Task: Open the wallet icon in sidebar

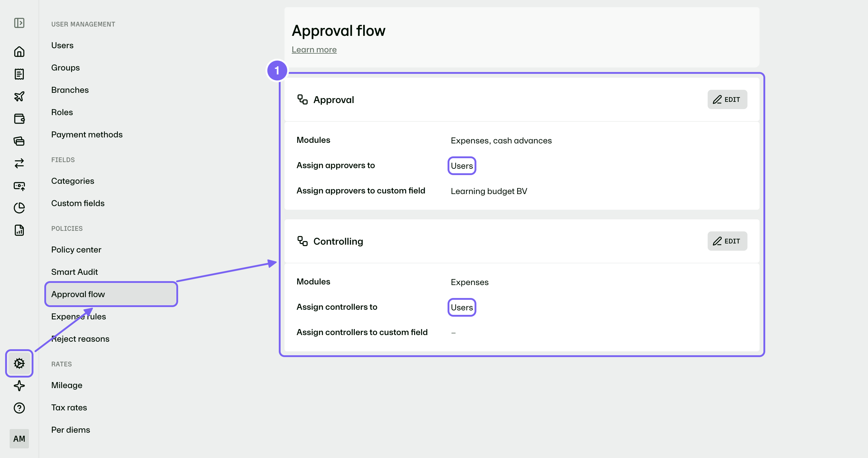Action: point(19,118)
